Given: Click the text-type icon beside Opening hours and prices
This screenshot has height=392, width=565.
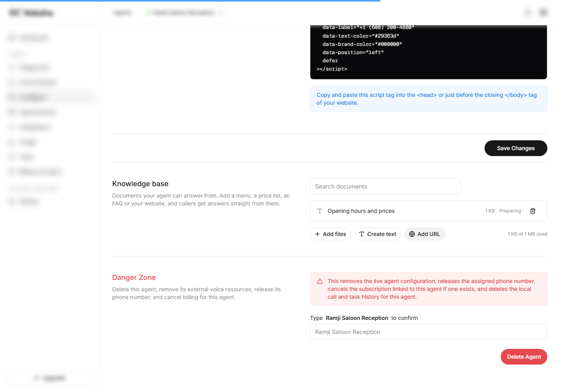Looking at the screenshot, I should tap(320, 211).
